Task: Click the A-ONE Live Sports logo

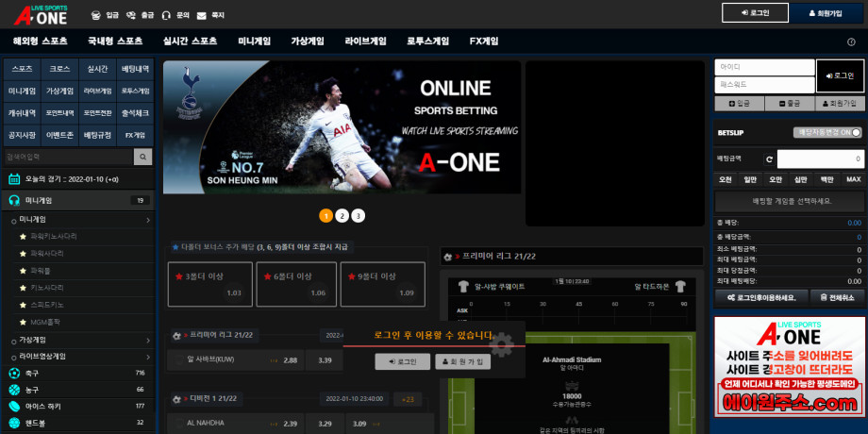Action: pos(41,15)
